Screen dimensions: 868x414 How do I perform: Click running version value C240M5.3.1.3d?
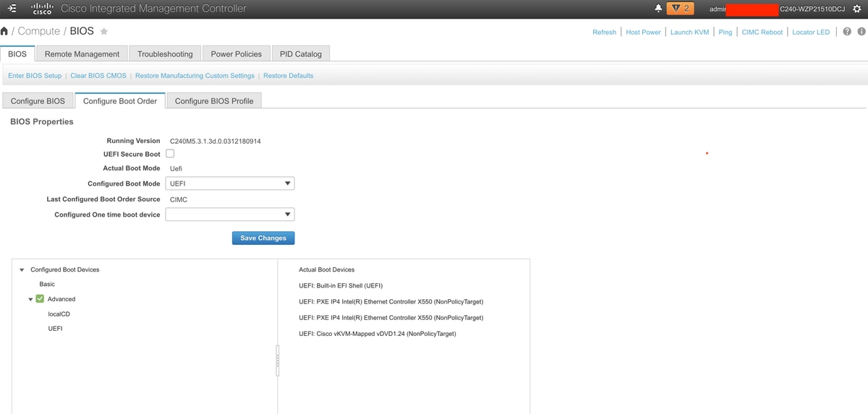(216, 141)
